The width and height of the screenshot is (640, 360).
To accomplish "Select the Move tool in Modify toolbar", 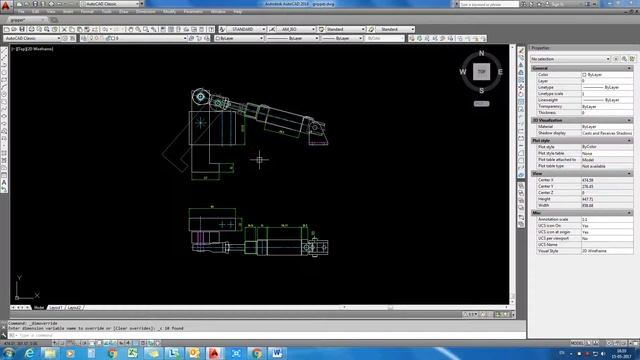I will point(521,87).
